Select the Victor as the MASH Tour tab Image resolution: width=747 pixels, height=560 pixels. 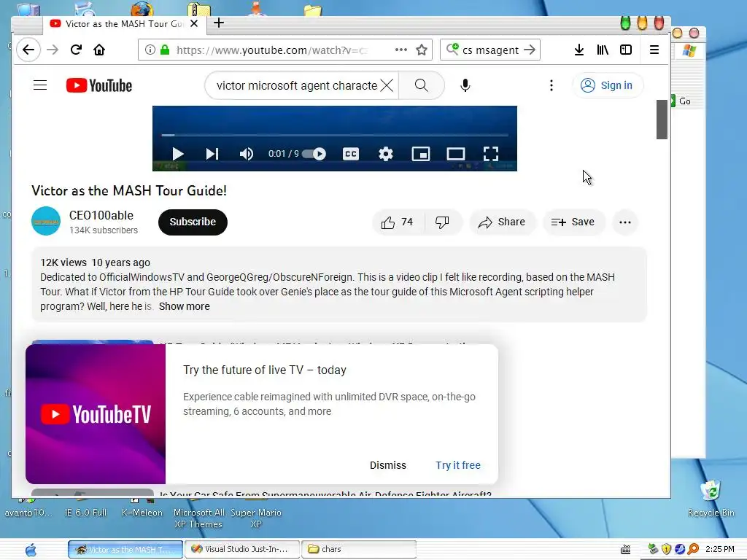124,24
